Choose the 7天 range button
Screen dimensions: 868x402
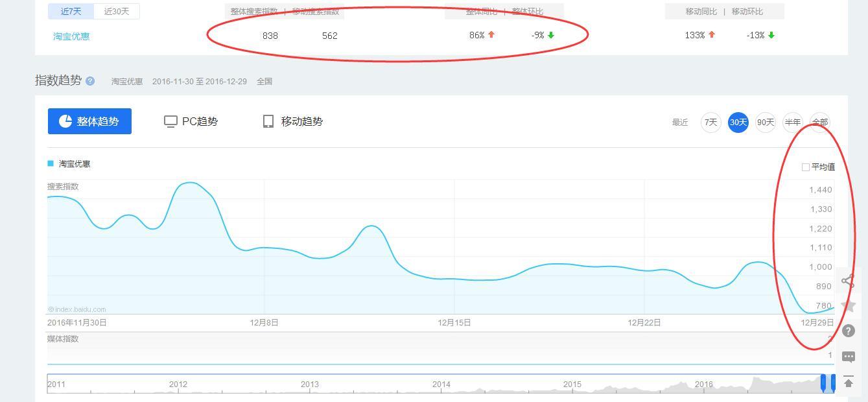click(711, 122)
